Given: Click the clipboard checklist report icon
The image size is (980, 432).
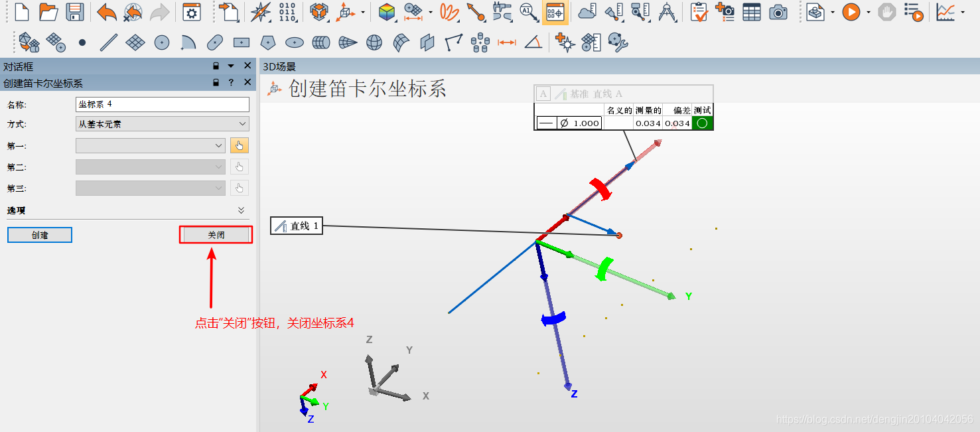Looking at the screenshot, I should 699,11.
